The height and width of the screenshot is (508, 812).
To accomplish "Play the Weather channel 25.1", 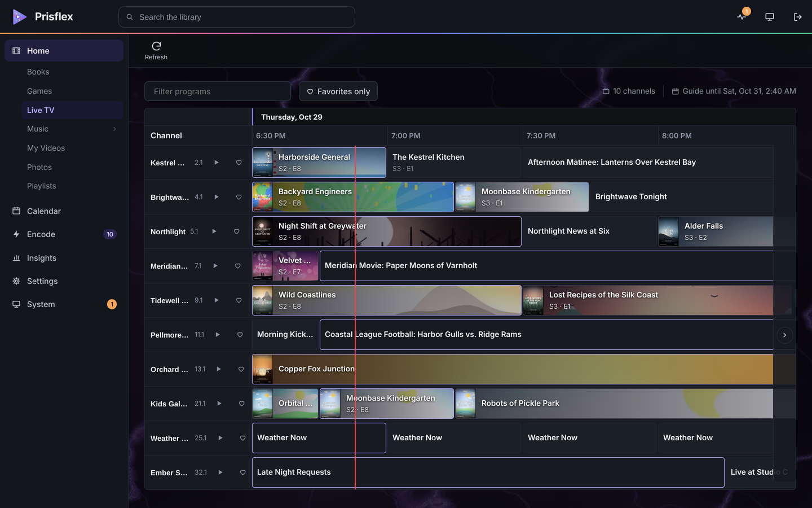I will point(220,438).
